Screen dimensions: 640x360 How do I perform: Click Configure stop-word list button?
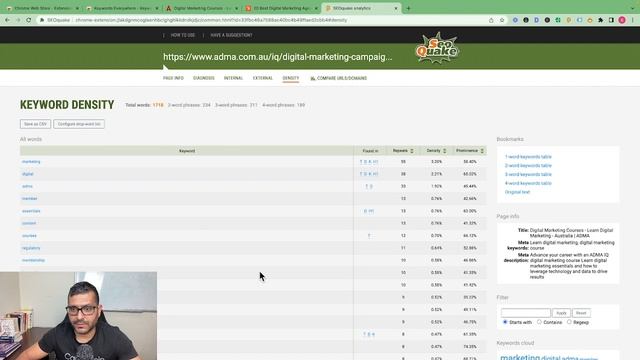(x=79, y=124)
